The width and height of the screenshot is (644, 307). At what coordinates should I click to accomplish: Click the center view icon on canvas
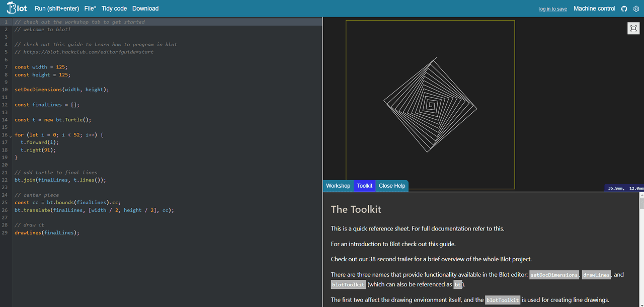[633, 29]
